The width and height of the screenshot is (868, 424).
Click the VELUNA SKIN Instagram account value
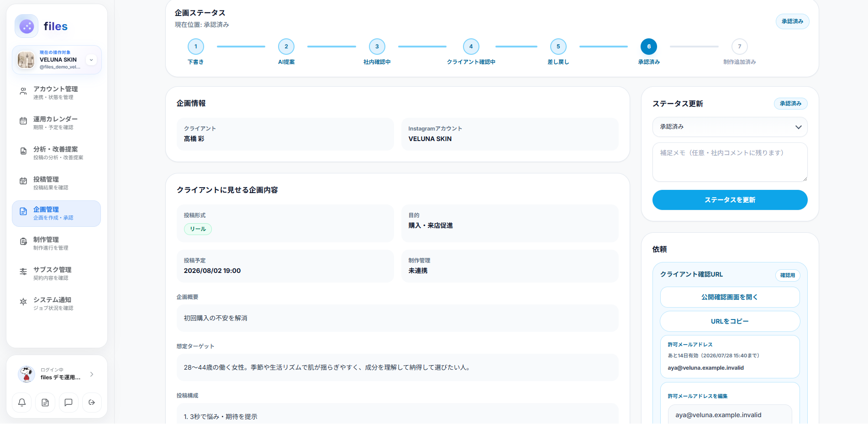coord(430,139)
